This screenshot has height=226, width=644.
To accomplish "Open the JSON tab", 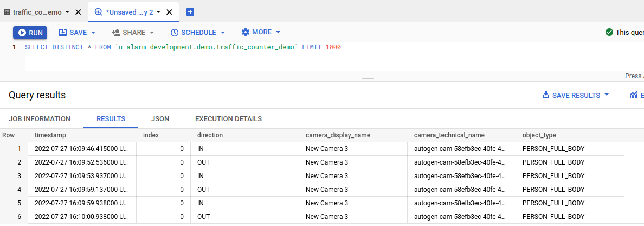I will click(x=160, y=119).
